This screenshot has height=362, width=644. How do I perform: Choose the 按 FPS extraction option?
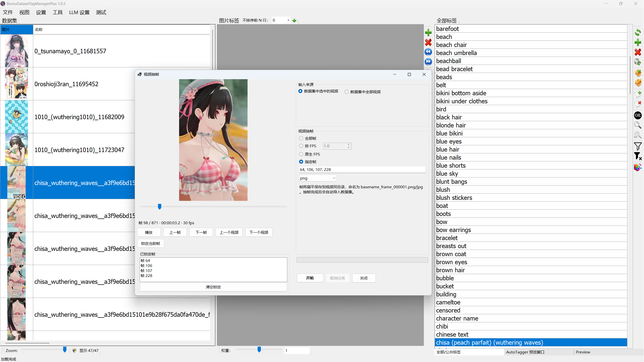308,146
